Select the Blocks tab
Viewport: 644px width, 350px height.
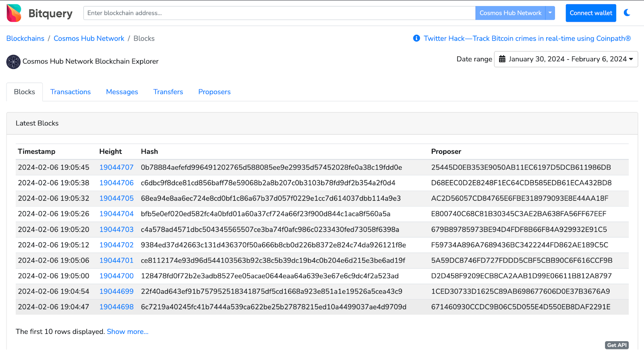click(25, 92)
